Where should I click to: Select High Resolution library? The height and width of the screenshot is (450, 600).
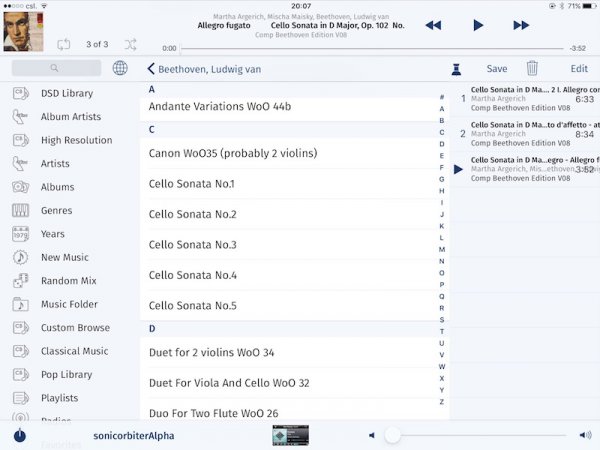pos(76,140)
